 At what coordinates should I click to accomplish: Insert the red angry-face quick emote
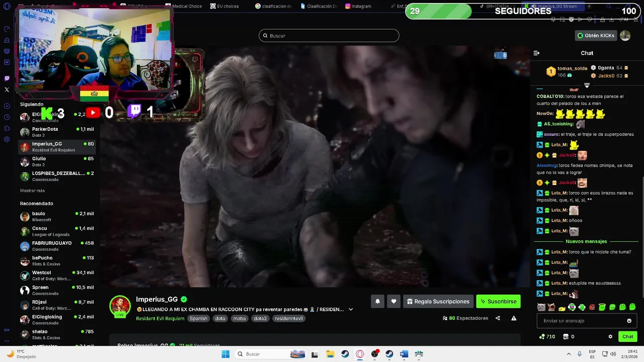click(592, 307)
